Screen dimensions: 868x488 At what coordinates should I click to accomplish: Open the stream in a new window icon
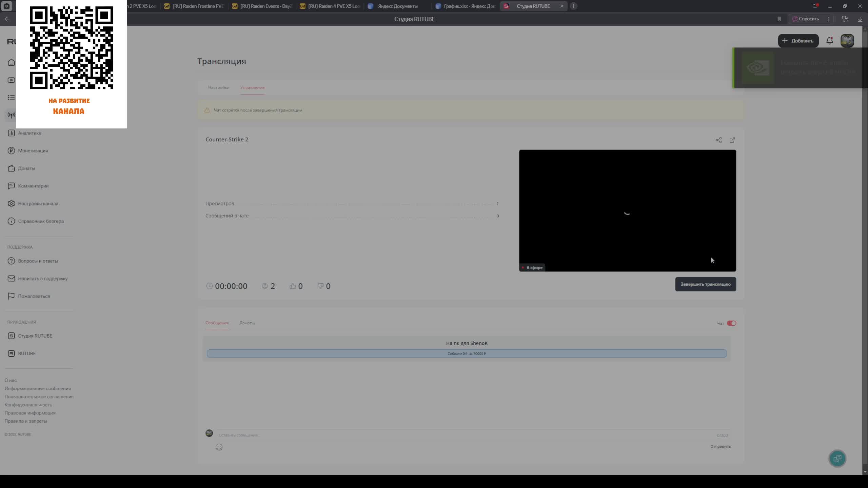click(x=732, y=140)
